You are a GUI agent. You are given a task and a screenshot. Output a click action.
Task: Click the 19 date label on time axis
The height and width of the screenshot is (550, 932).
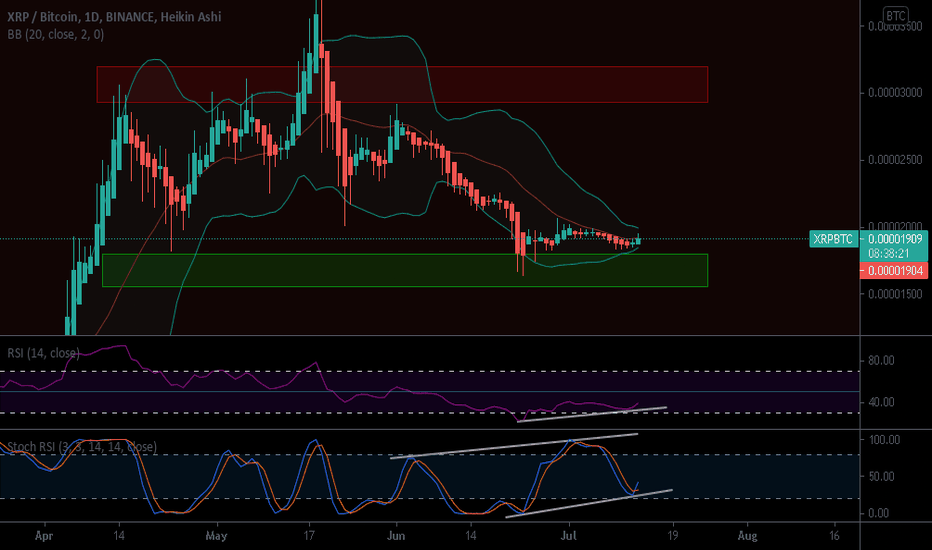click(672, 536)
